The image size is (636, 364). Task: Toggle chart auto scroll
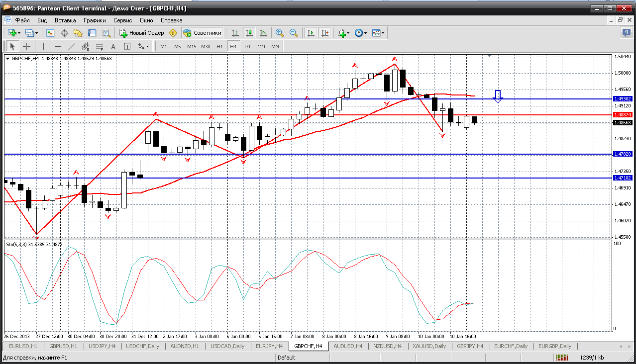pos(311,33)
